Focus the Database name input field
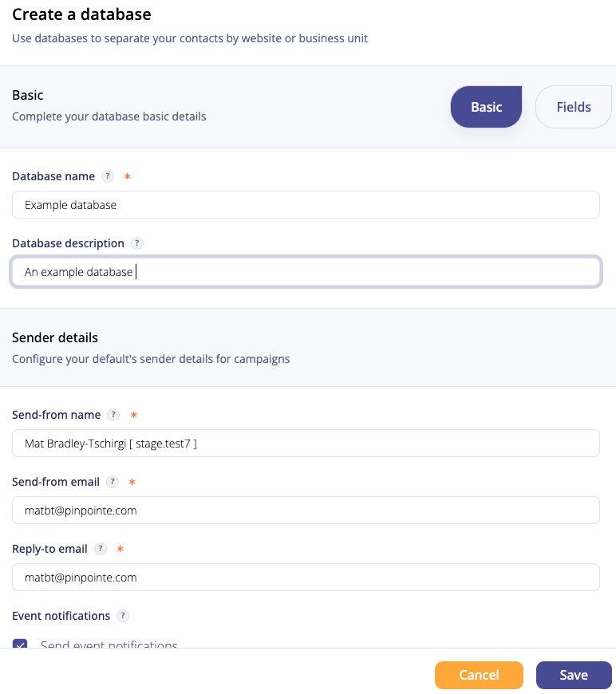616x694 pixels. [306, 204]
